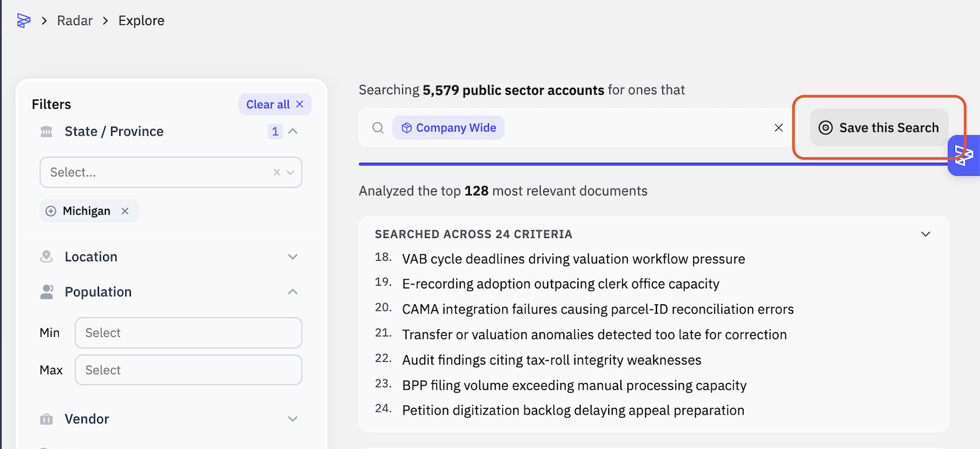Open the floating assistant widget icon
Viewport: 980px width, 449px height.
pyautogui.click(x=964, y=155)
